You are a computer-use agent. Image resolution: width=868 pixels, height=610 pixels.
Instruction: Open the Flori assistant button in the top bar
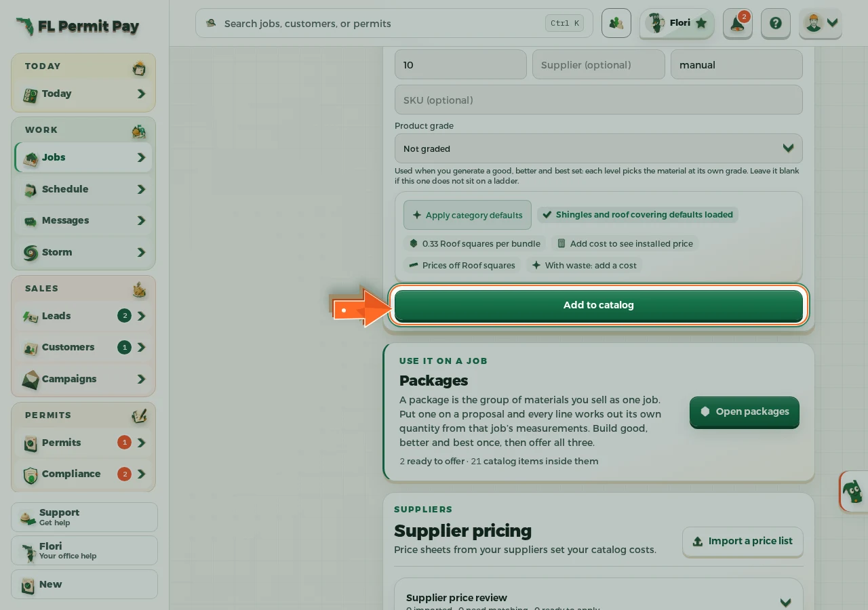[677, 23]
